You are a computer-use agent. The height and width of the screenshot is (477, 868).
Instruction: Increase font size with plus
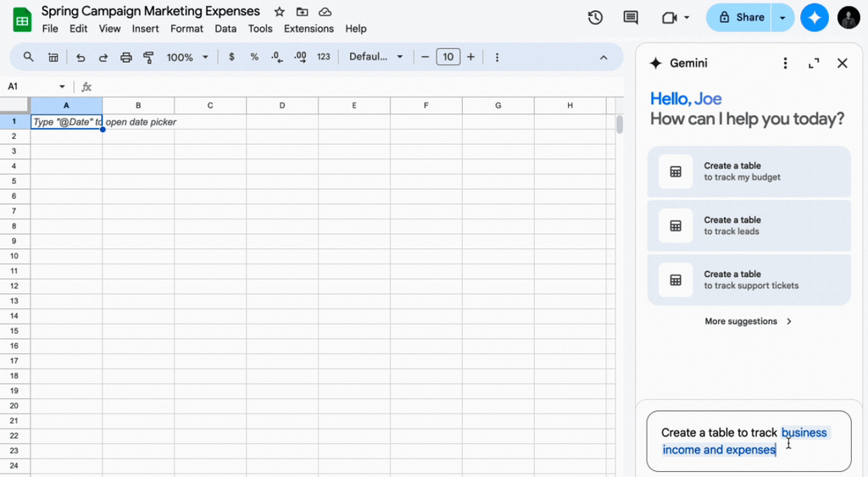pos(470,57)
